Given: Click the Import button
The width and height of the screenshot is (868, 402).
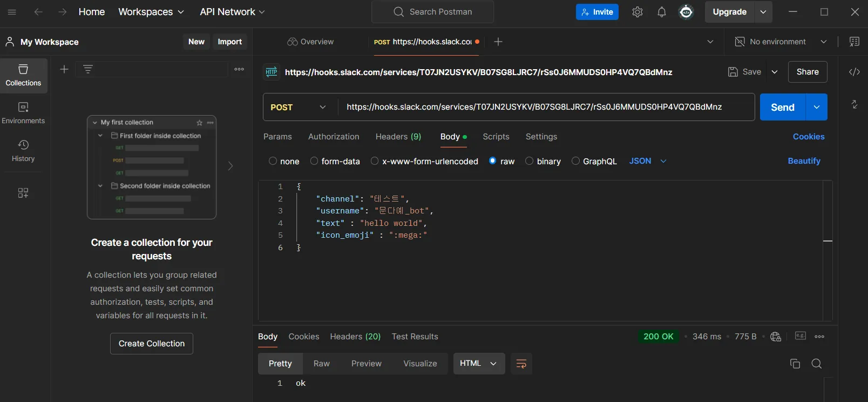Looking at the screenshot, I should (x=230, y=42).
